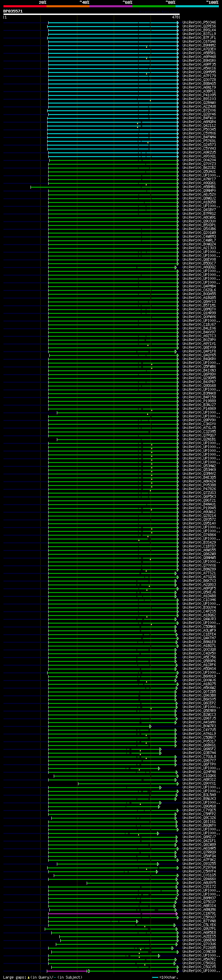
Task: Select the UniRef100_A7XLX5 label
Action: (199, 428)
